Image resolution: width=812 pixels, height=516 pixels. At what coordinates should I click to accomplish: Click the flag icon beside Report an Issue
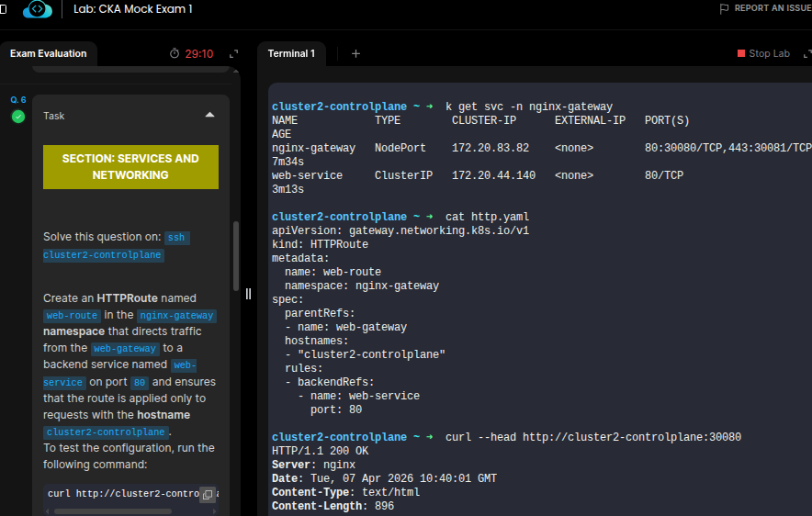pyautogui.click(x=724, y=8)
